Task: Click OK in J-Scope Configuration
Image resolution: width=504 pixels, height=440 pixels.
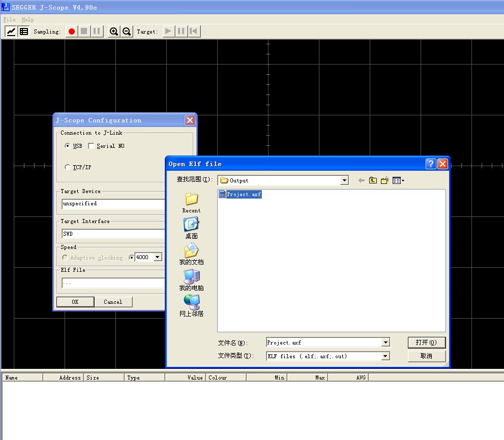Action: tap(75, 302)
